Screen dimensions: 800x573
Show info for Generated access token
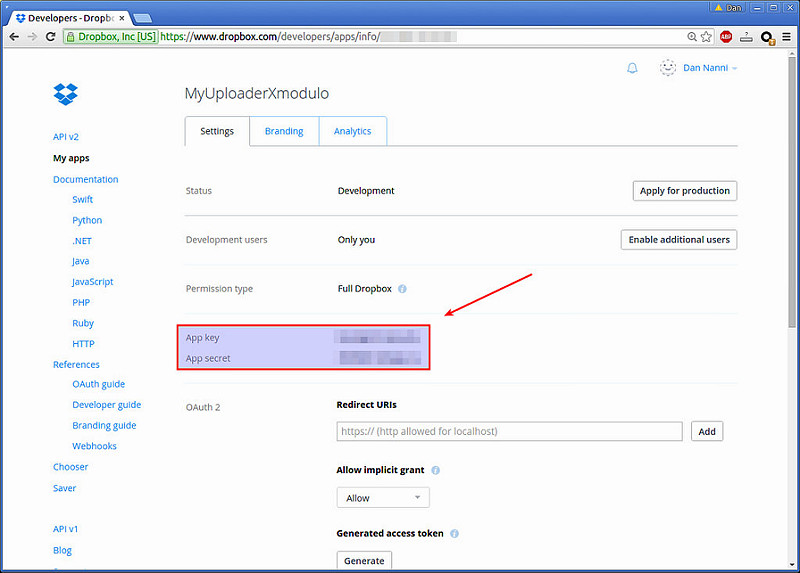point(454,533)
